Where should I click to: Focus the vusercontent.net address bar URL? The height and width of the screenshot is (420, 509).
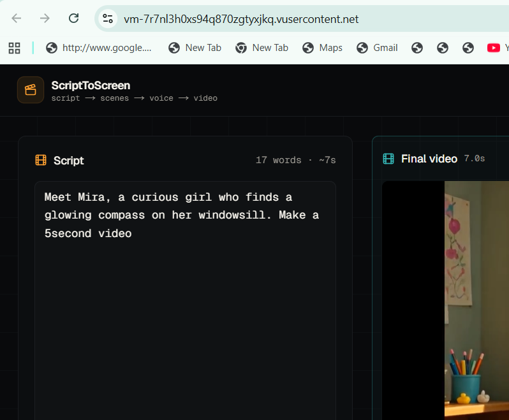click(241, 19)
